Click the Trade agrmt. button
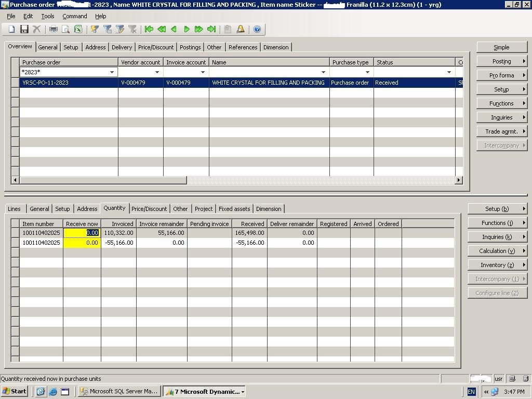The image size is (532, 399). (x=502, y=131)
